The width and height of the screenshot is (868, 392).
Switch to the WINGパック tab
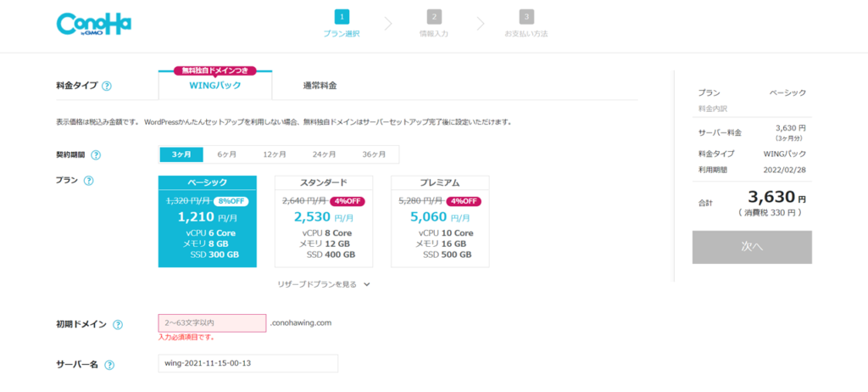pos(214,86)
